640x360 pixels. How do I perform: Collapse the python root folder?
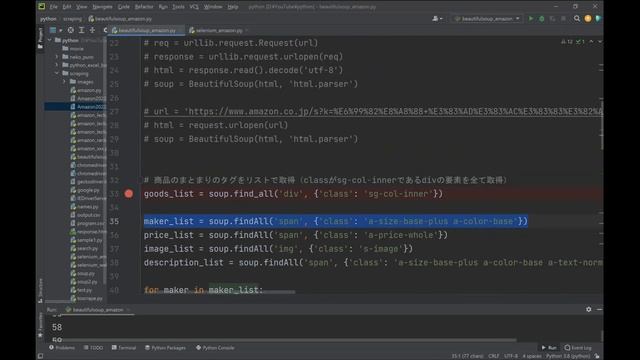tap(50, 40)
